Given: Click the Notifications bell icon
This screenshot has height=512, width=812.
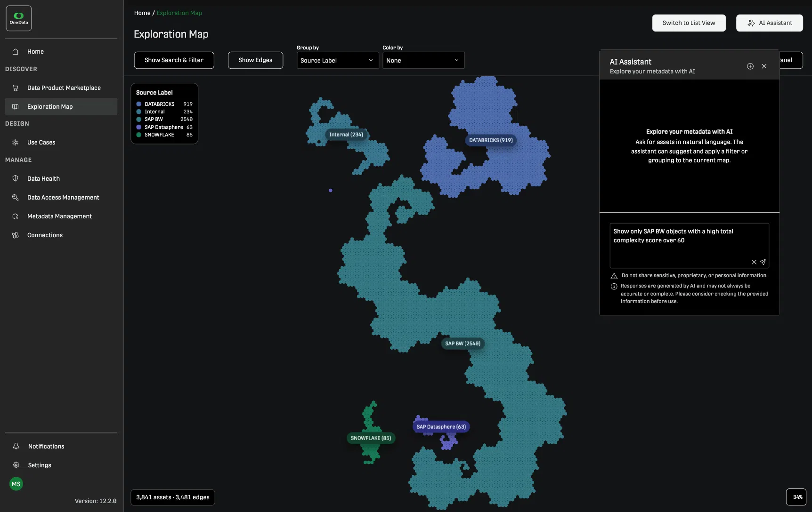Looking at the screenshot, I should (x=16, y=446).
